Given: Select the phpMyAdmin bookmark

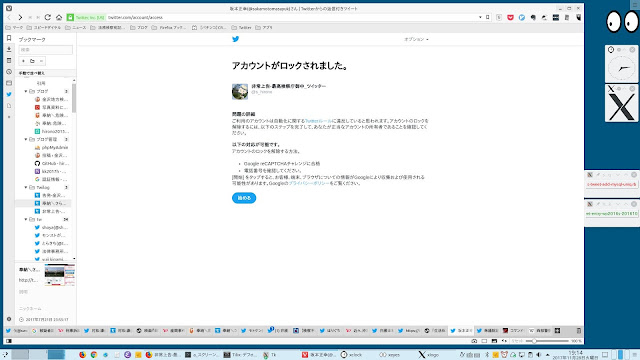Looking at the screenshot, I should 52,147.
